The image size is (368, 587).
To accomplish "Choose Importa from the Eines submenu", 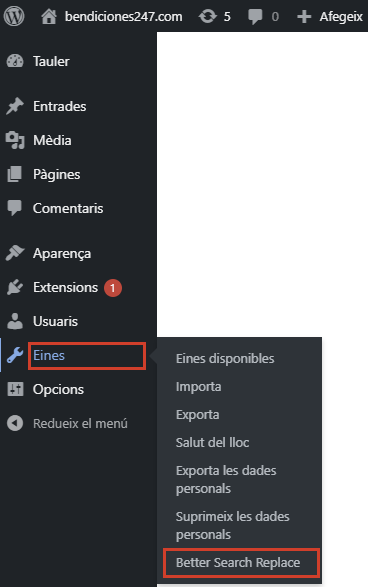I will [x=198, y=386].
